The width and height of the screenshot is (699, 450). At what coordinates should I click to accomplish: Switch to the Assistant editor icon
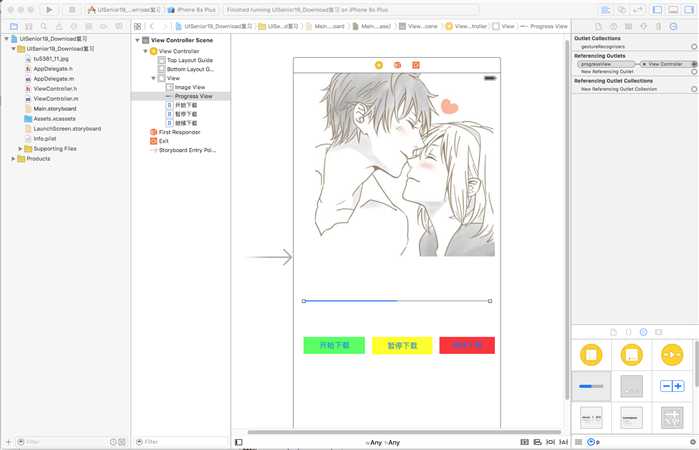point(621,9)
